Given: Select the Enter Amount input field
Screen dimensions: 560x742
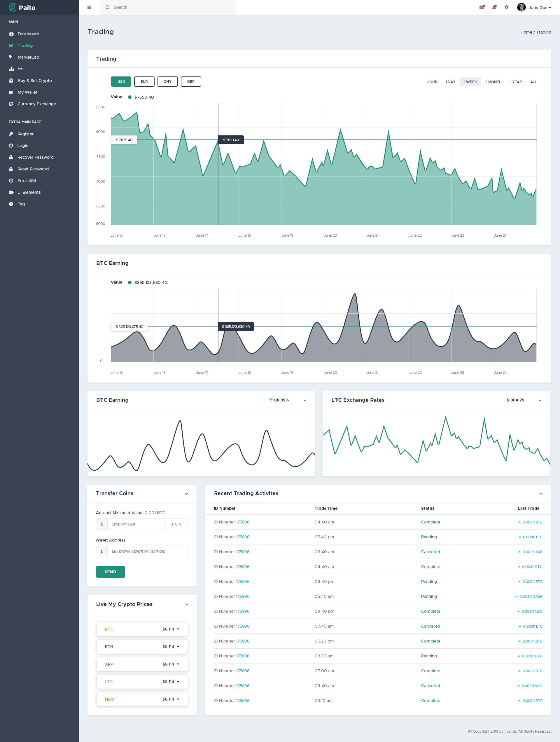Looking at the screenshot, I should click(136, 524).
